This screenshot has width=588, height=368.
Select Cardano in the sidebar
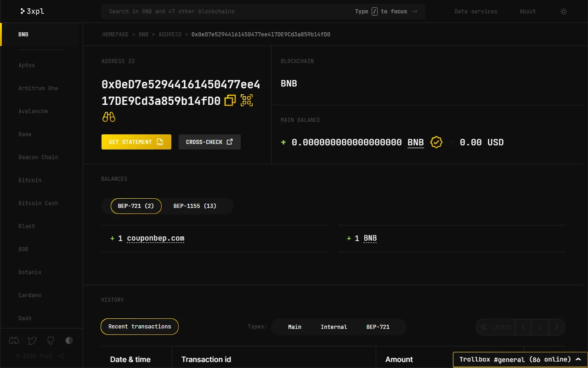tap(30, 295)
